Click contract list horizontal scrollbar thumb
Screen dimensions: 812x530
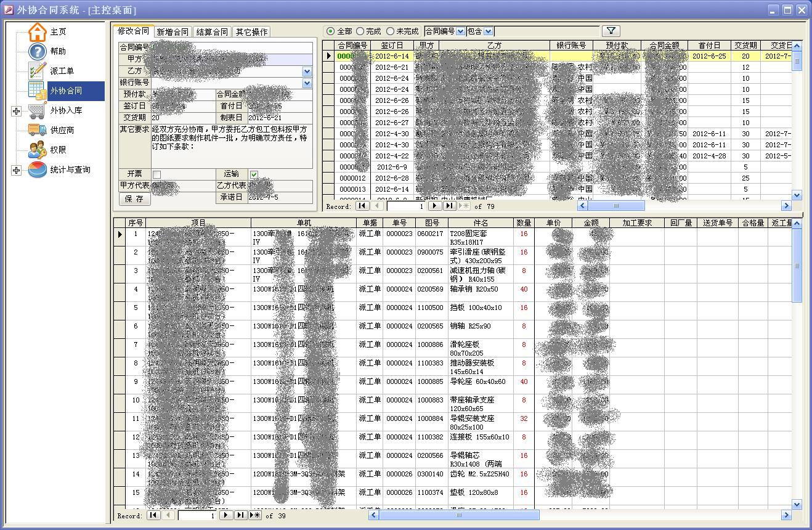point(616,206)
